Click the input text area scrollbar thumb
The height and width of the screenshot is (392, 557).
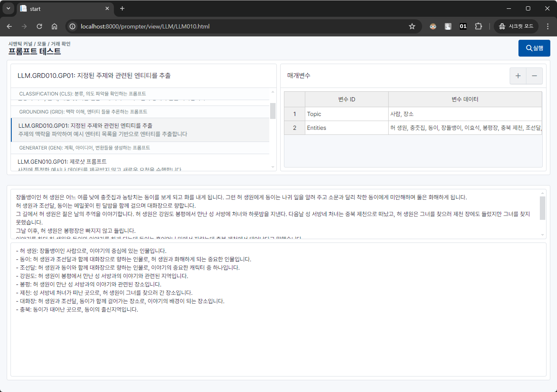543,208
